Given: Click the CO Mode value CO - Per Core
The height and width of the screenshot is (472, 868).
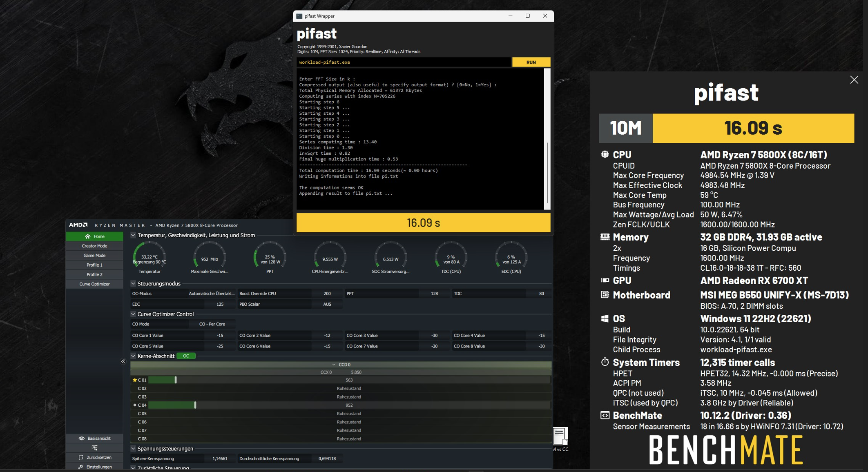Looking at the screenshot, I should [212, 324].
